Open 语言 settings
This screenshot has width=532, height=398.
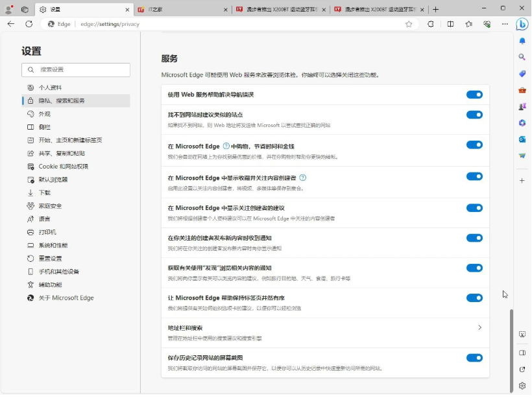pos(76,219)
